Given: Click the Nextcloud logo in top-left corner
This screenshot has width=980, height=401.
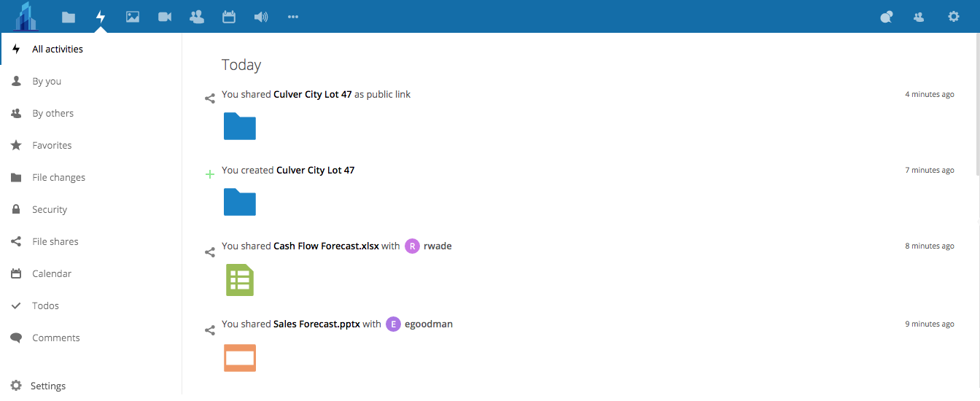Looking at the screenshot, I should [26, 16].
